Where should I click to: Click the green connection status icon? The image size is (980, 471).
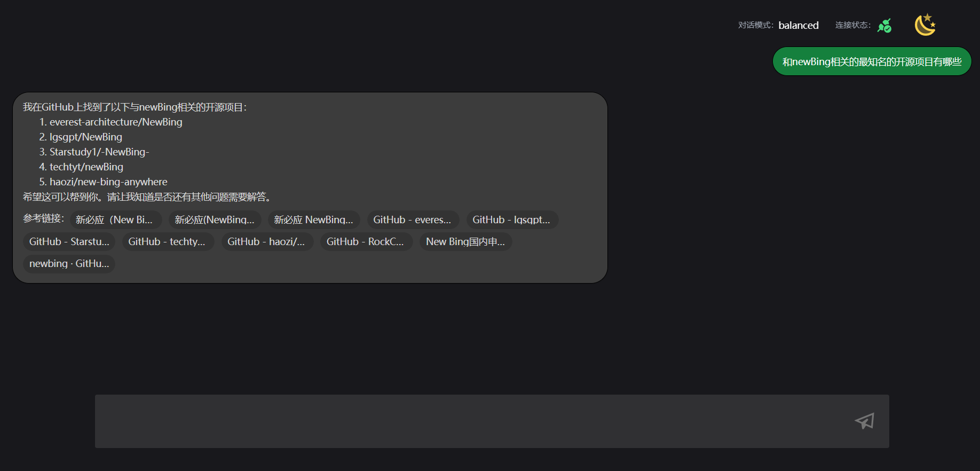coord(884,25)
